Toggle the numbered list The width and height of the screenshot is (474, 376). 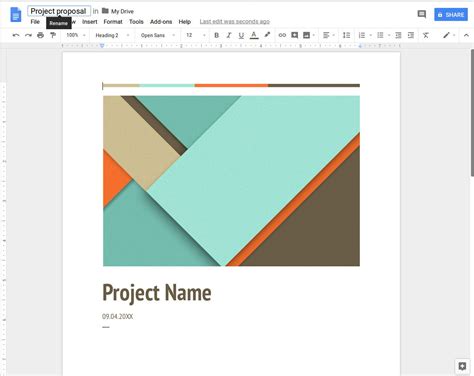362,35
